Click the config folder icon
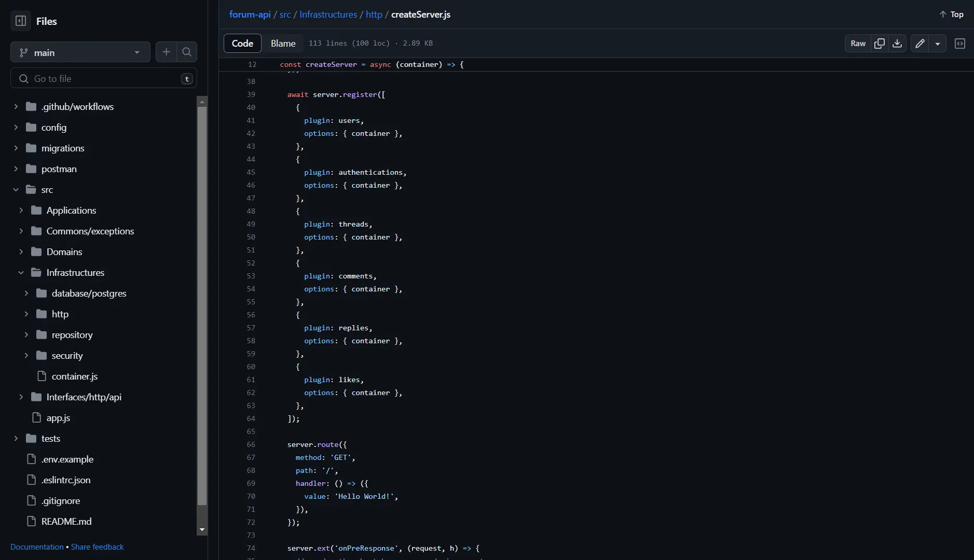 (31, 127)
